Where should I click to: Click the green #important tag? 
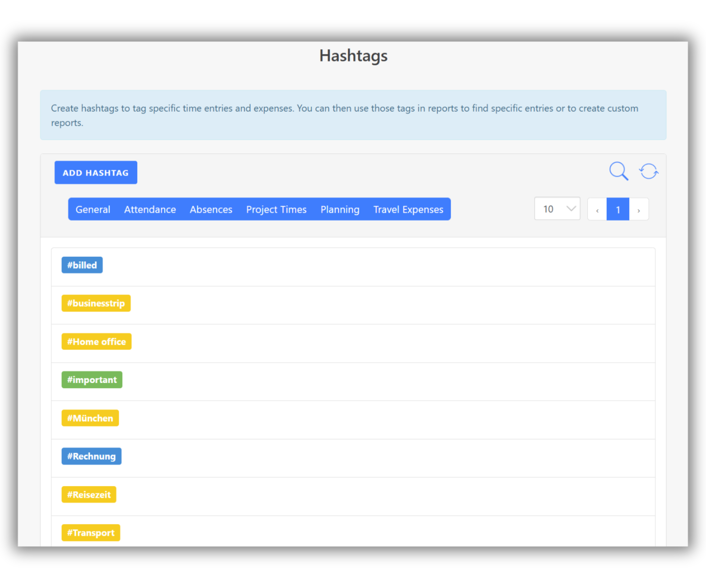point(92,380)
